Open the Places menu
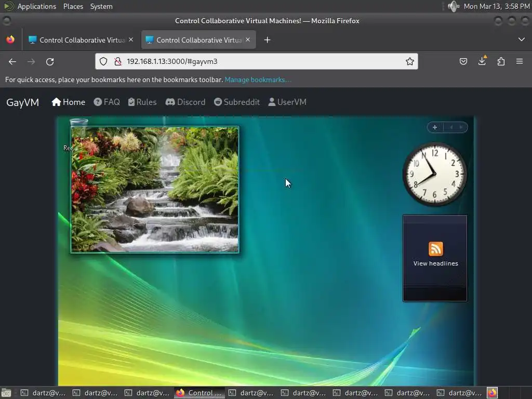 [x=73, y=6]
